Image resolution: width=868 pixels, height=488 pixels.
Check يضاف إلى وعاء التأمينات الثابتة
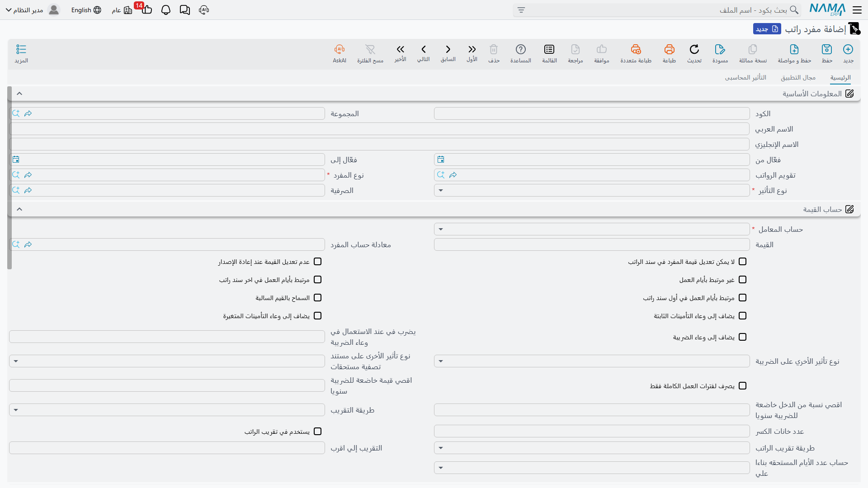[742, 316]
